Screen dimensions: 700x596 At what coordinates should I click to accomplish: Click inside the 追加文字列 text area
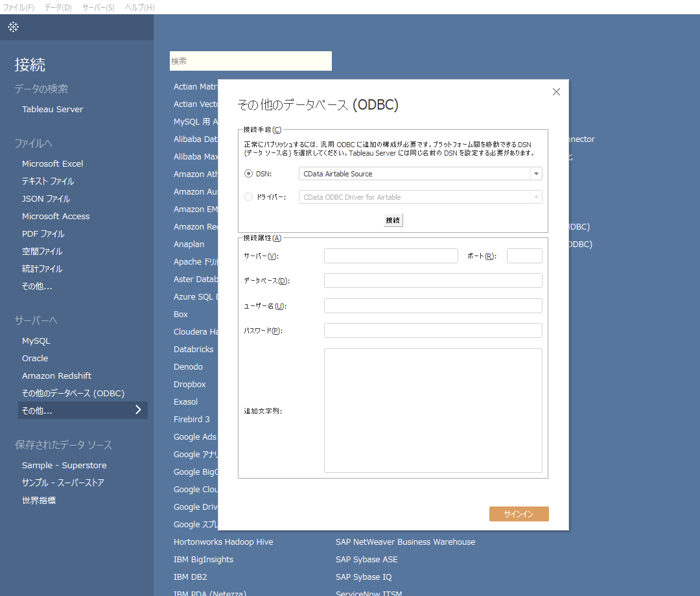pos(433,410)
